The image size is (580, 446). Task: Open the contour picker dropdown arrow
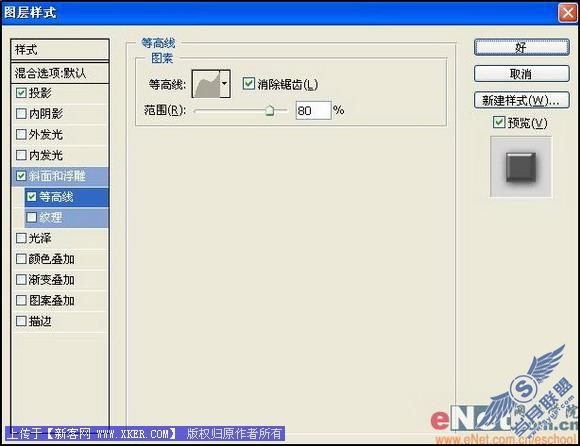click(225, 84)
